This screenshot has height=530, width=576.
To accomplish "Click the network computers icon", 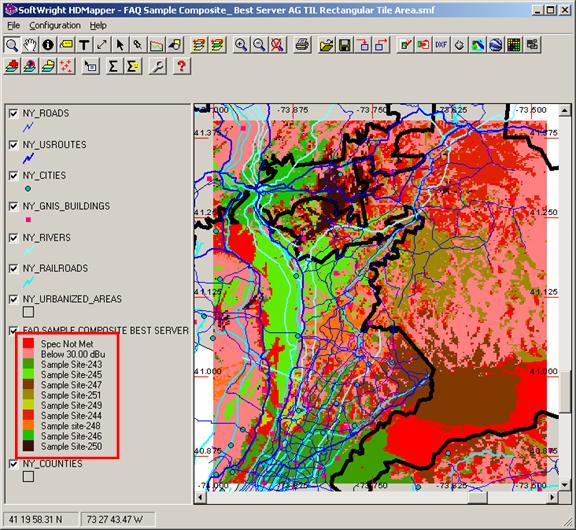I will click(x=532, y=45).
